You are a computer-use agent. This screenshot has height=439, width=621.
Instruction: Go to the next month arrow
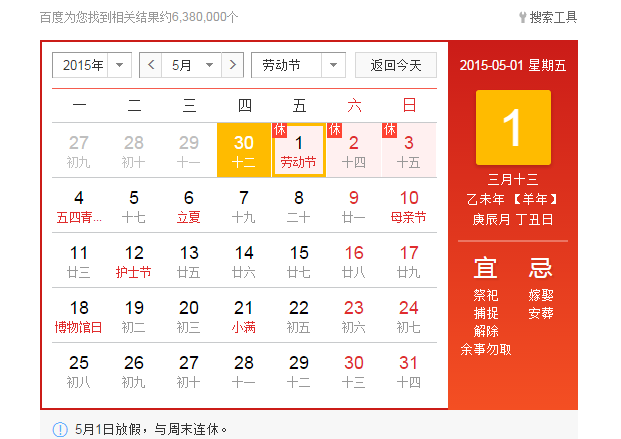pyautogui.click(x=232, y=65)
